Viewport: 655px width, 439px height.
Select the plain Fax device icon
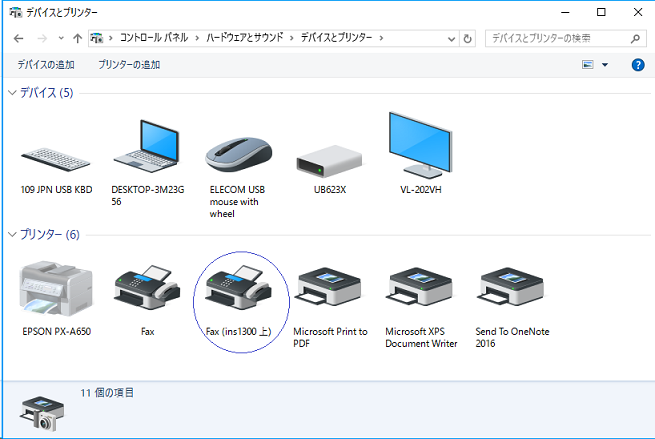click(147, 287)
